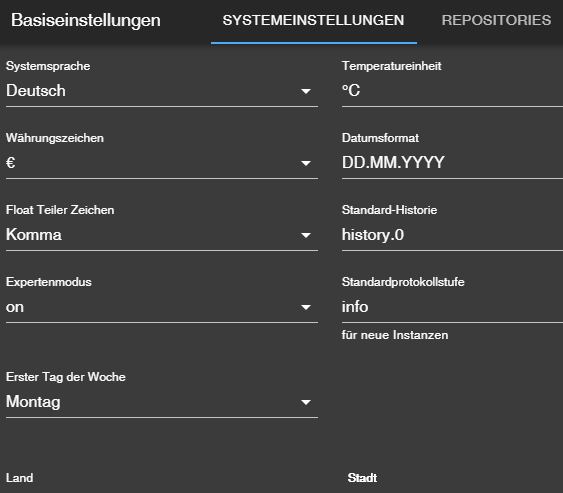Click the Währungszeichen dropdown arrow
Screen dimensions: 563x493
pos(306,163)
